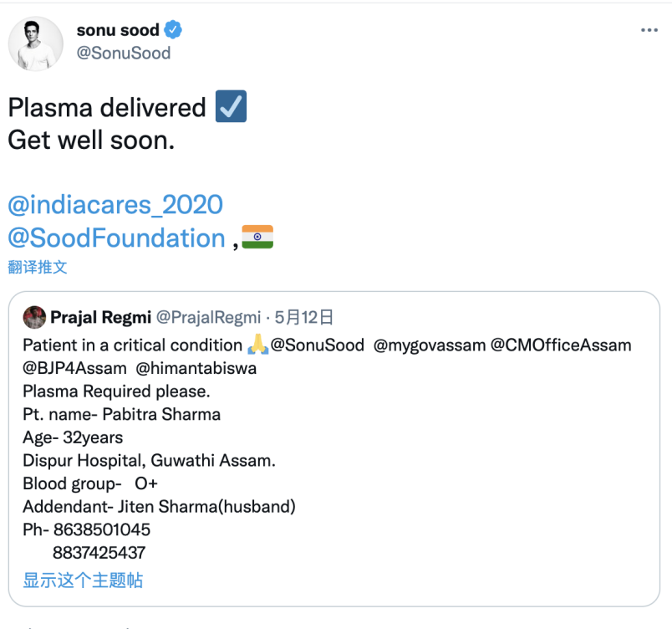Click sonu sood's verified badge icon

[x=174, y=31]
